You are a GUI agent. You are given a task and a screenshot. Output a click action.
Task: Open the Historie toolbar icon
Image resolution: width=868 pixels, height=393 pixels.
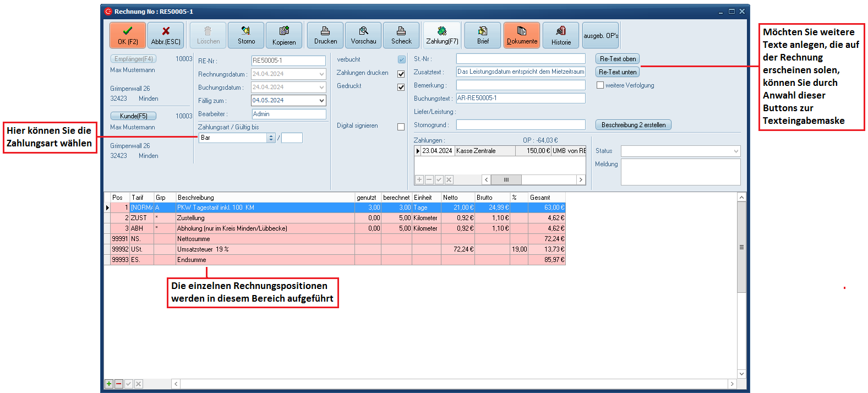point(561,35)
